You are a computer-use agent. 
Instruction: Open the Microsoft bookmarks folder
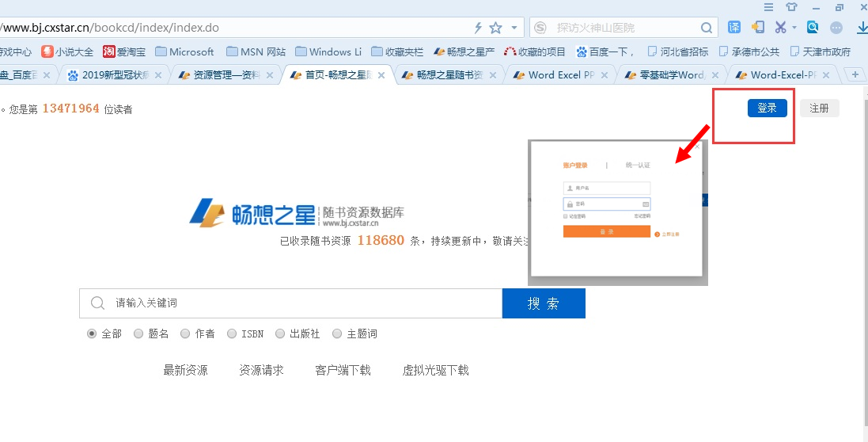[184, 51]
